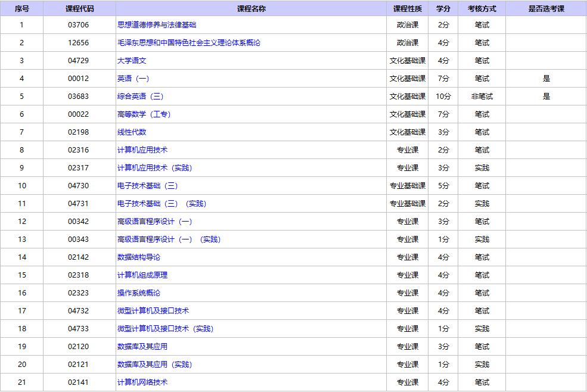
Task: Select course code 02141
Action: 79,382
